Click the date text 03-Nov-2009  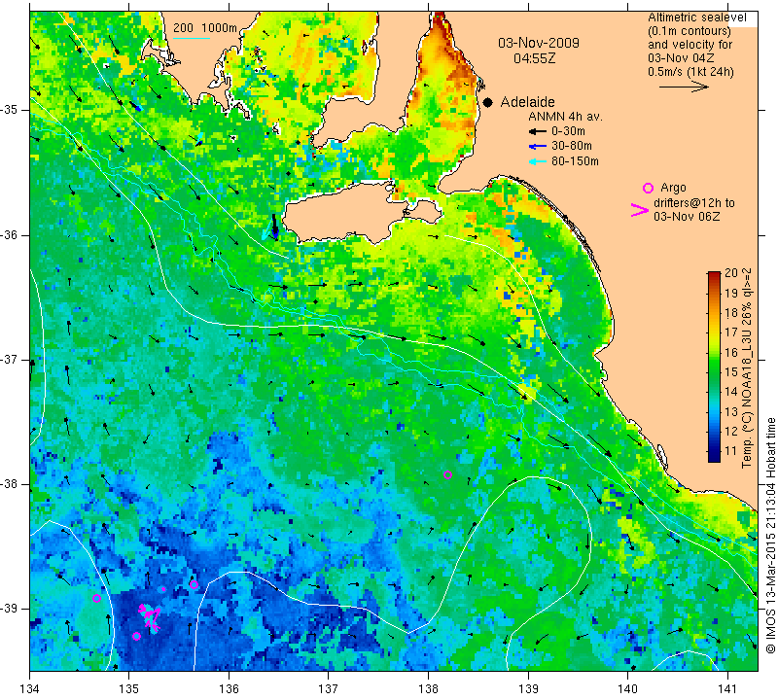pyautogui.click(x=539, y=43)
